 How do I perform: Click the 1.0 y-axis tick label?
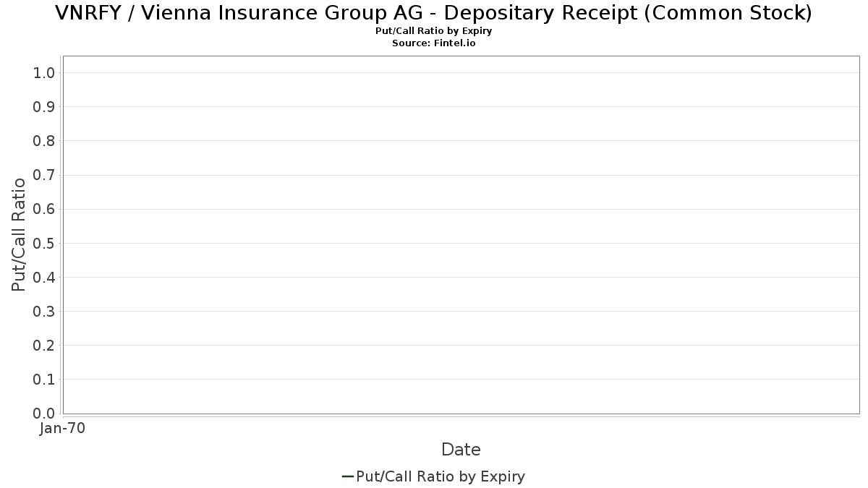45,73
